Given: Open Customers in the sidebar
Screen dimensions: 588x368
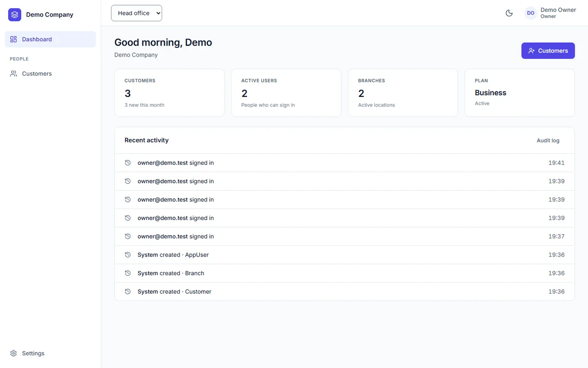Looking at the screenshot, I should [x=51, y=74].
